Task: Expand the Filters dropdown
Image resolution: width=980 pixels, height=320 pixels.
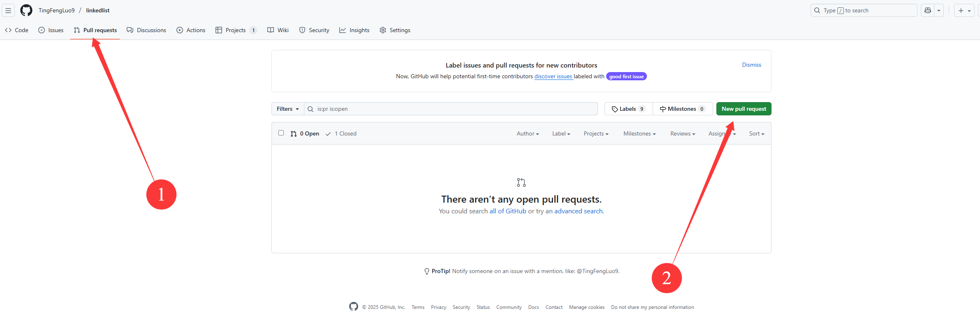Action: [287, 109]
